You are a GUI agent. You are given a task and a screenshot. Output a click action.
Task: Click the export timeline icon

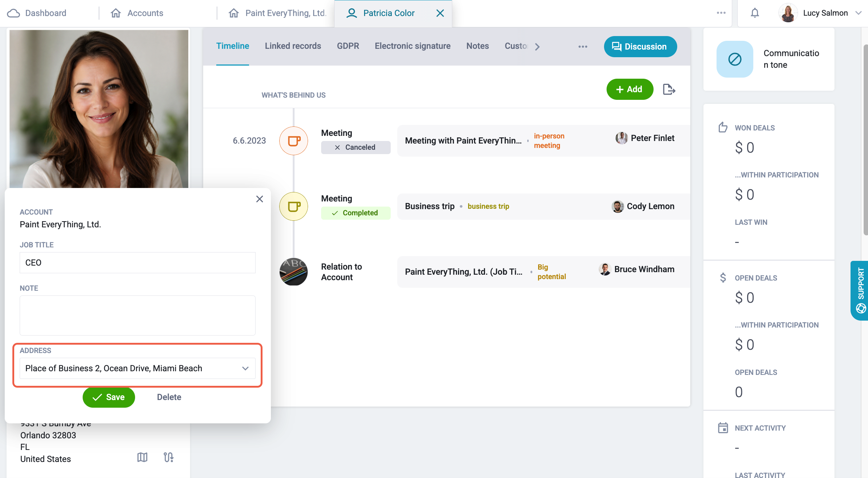669,89
